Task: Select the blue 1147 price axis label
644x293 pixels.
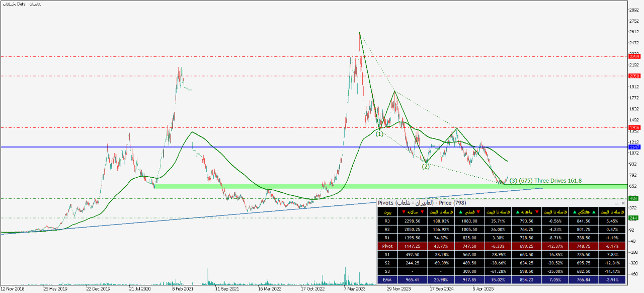Action: (x=634, y=147)
